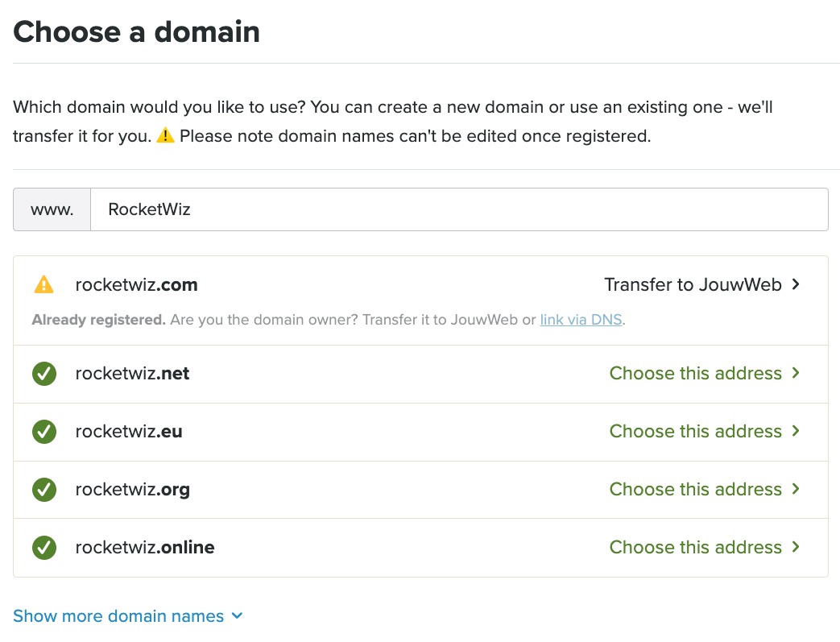
Task: Click the chevron arrow next to Transfer to JouwWeb
Action: point(796,284)
